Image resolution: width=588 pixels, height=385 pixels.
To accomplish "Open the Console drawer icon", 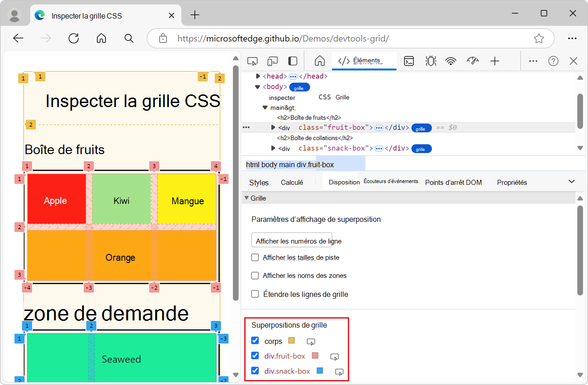I will pos(409,61).
